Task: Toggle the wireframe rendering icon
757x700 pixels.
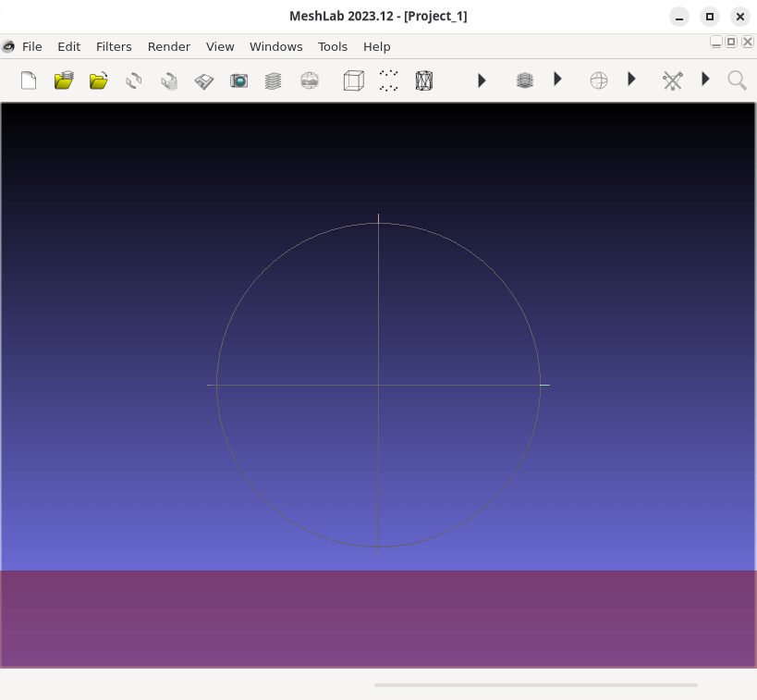Action: tap(424, 80)
